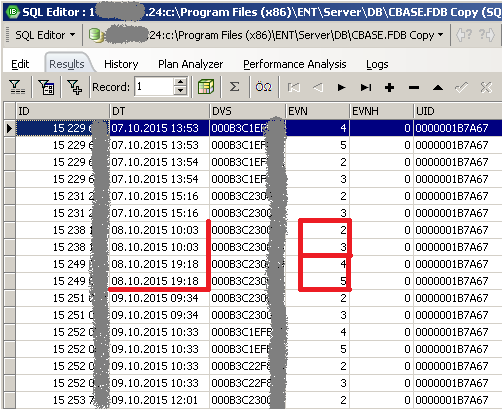Viewport: 502px width, 409px height.
Task: Click the add filter condition icon
Action: tap(75, 87)
